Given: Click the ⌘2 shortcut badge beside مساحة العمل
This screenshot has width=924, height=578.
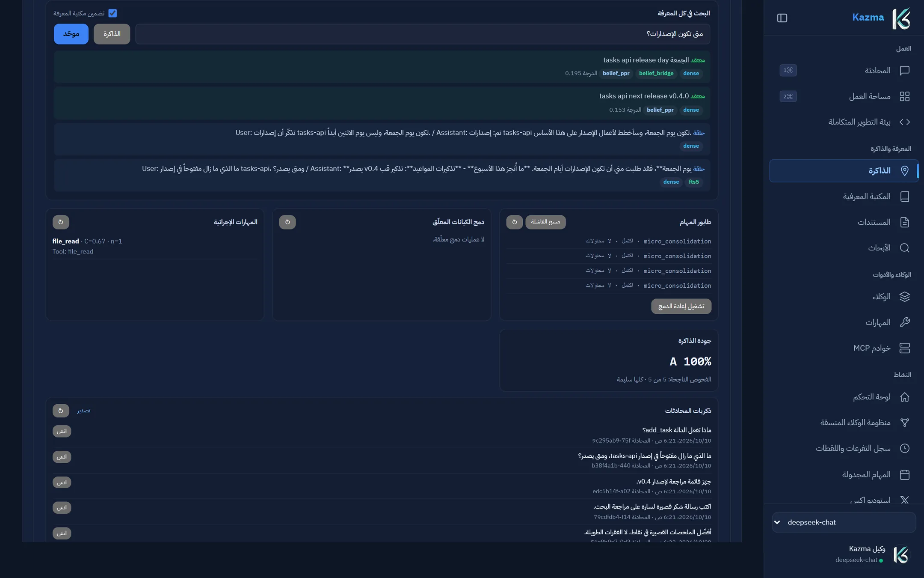Looking at the screenshot, I should click(x=788, y=96).
